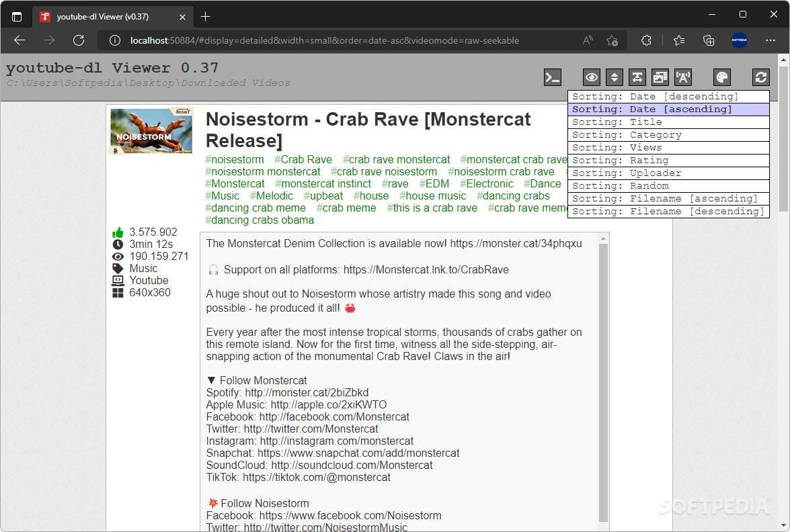The image size is (790, 532).
Task: Click the #dancing crabs obama tag
Action: (260, 220)
